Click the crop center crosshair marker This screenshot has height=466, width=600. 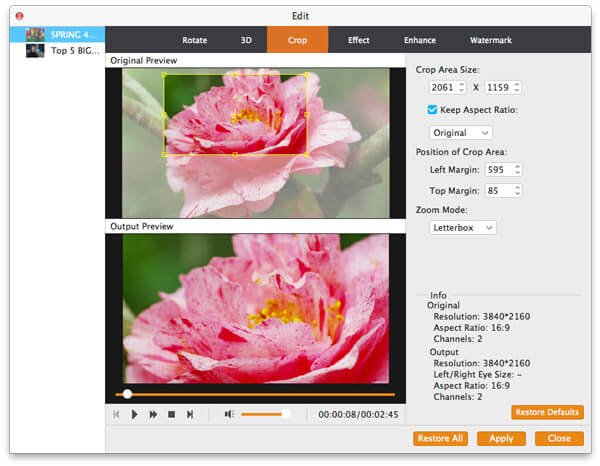tap(235, 115)
